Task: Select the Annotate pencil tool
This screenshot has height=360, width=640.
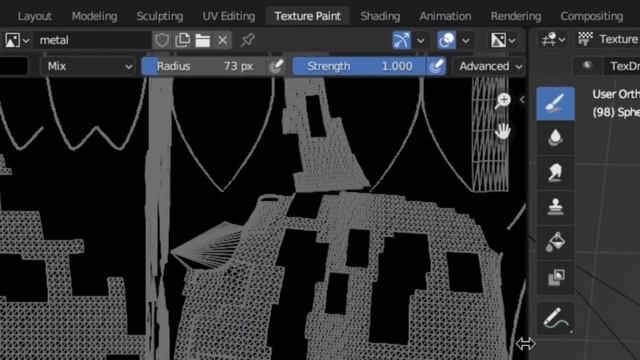Action: (555, 319)
